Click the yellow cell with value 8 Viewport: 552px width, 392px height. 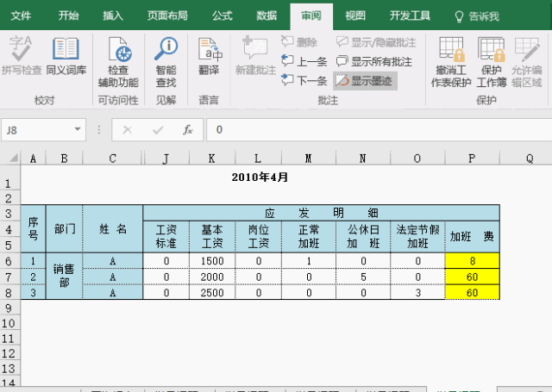pos(472,261)
